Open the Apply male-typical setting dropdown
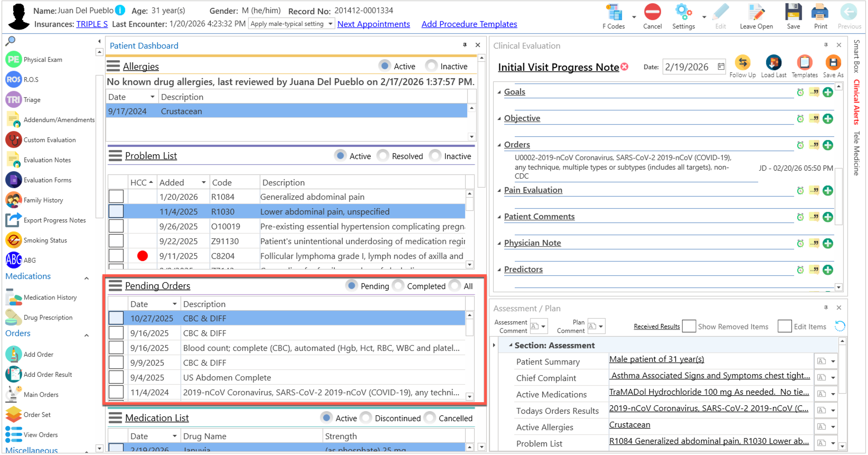This screenshot has height=455, width=868. pyautogui.click(x=330, y=24)
